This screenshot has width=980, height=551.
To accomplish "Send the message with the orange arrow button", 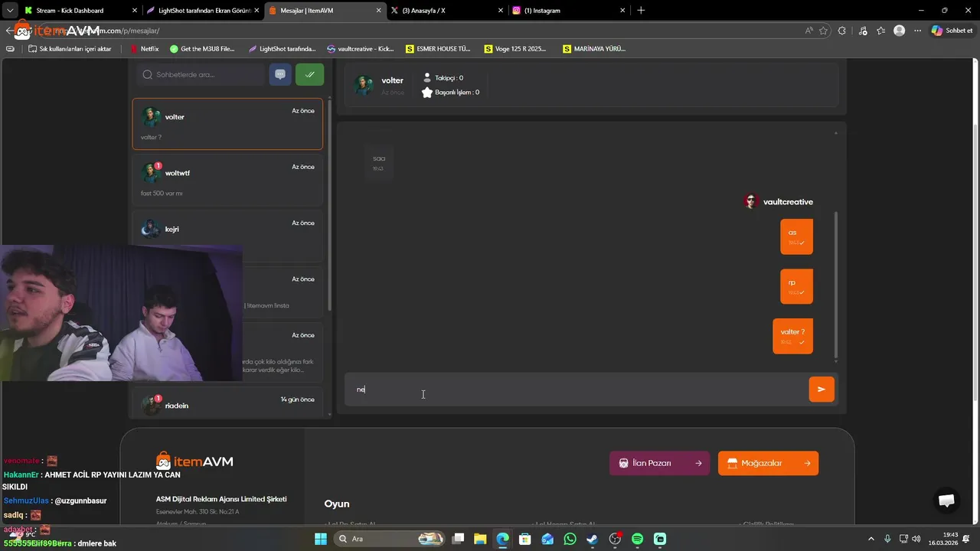I will 822,389.
